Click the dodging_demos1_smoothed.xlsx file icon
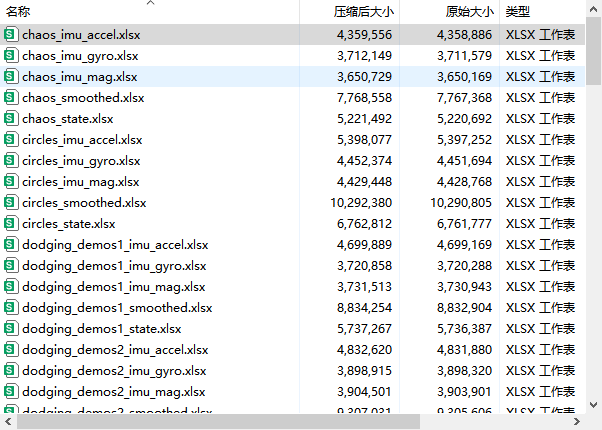 pyautogui.click(x=11, y=308)
